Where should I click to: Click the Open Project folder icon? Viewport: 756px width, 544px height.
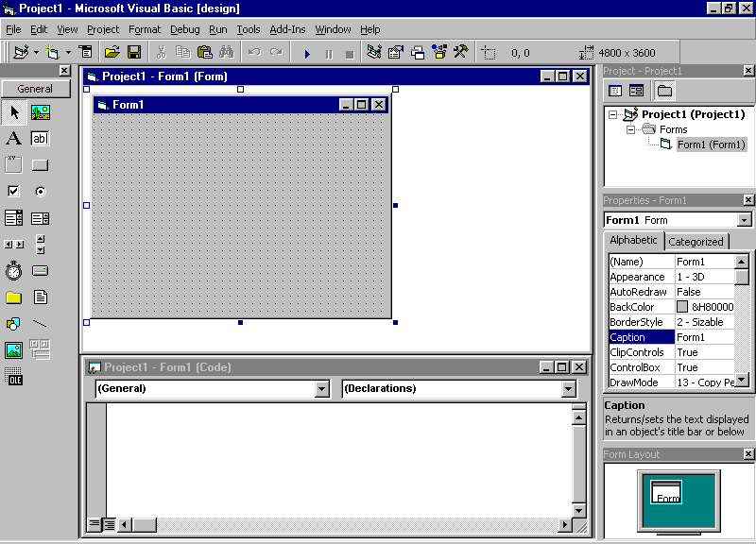pos(112,52)
